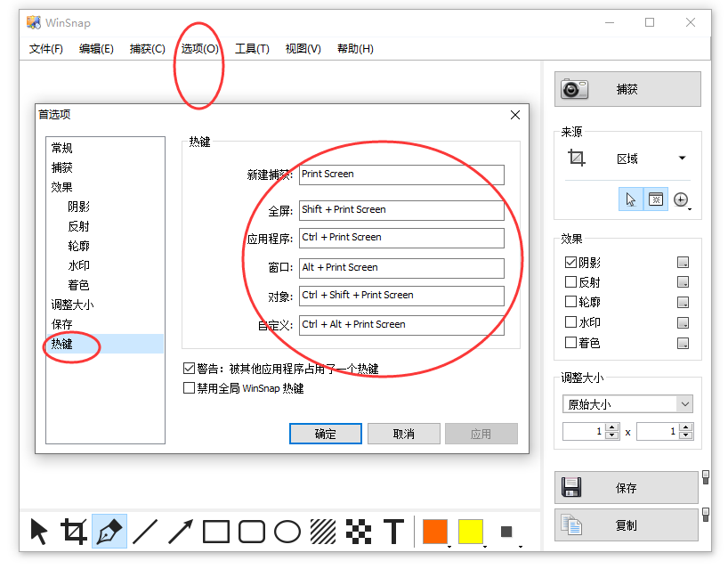
Task: Open the line width dropdown arrow
Action: pos(521,547)
